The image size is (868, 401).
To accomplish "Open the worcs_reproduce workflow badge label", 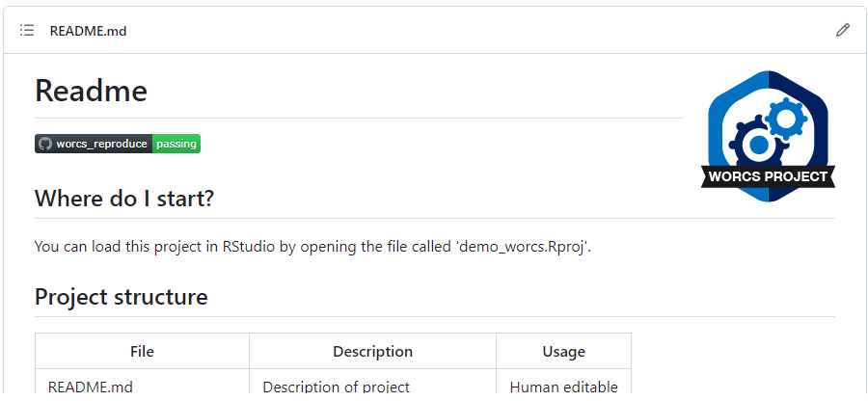I will point(101,144).
